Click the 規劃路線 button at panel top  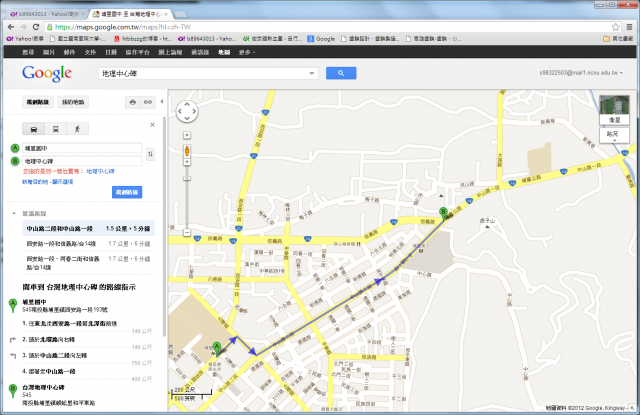point(38,102)
